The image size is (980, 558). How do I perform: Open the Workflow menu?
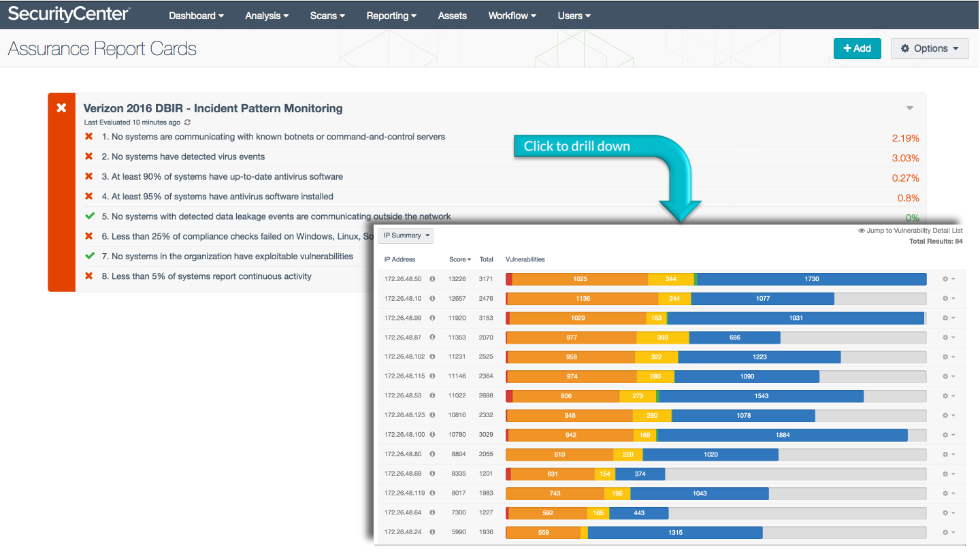[512, 16]
